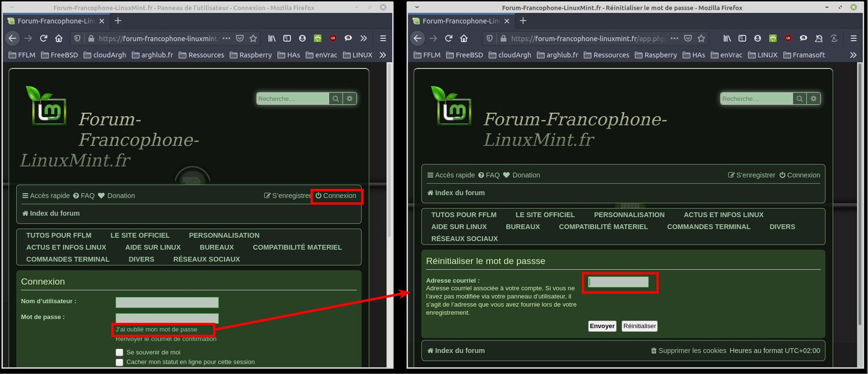
Task: Reload the page in the left Firefox window
Action: 43,38
